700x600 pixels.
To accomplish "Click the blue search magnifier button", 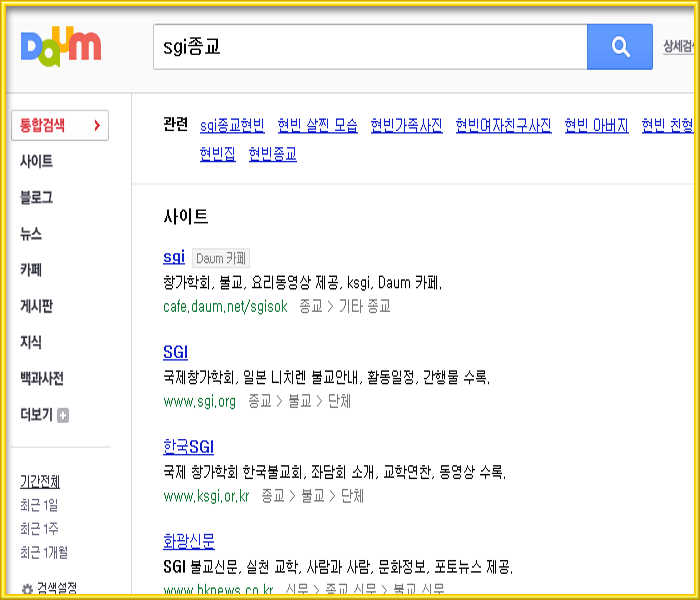I will (x=620, y=47).
